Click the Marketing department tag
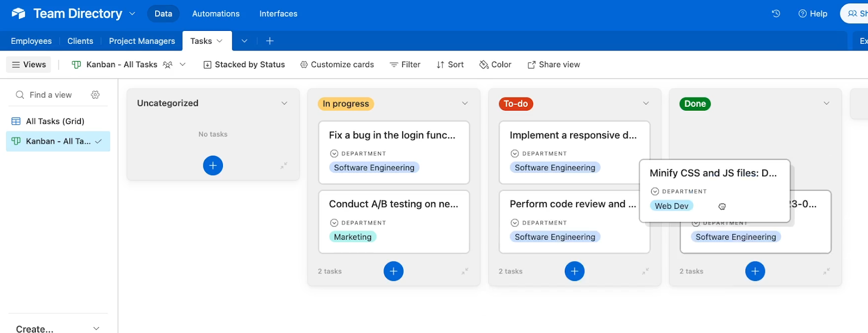 (353, 237)
